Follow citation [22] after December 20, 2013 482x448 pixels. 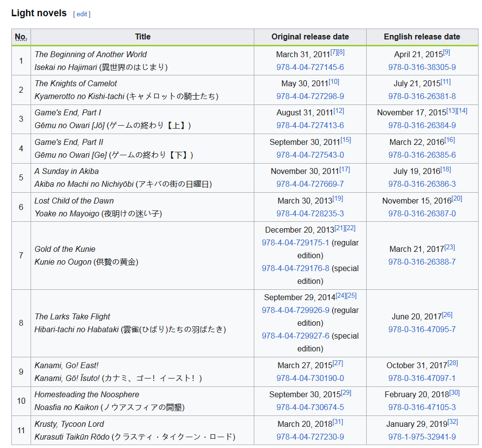click(350, 228)
